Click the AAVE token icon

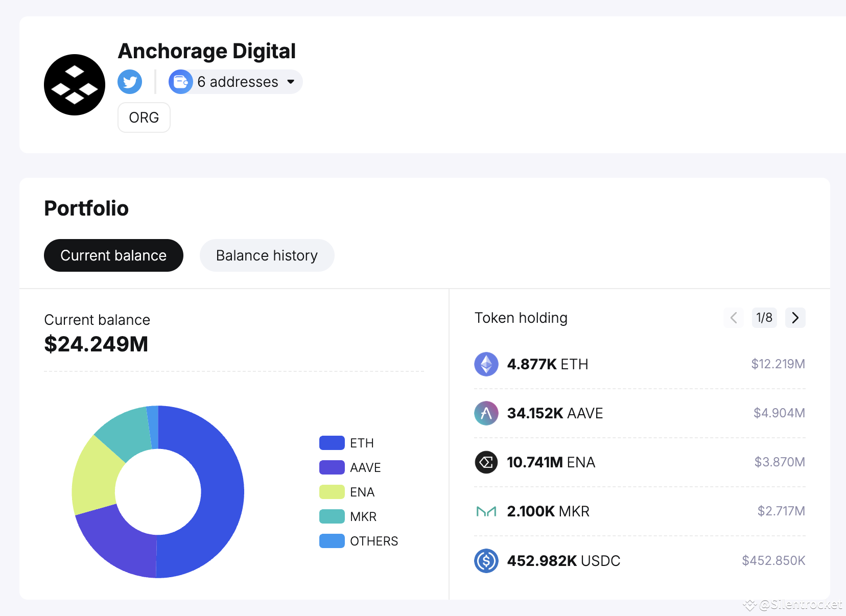pos(486,413)
